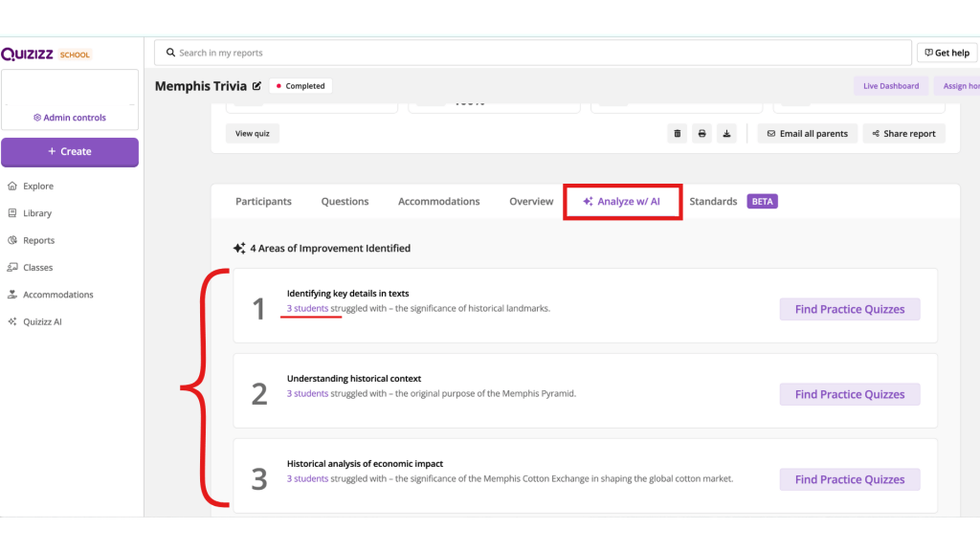
Task: Open Accommodations in the sidebar
Action: point(57,295)
